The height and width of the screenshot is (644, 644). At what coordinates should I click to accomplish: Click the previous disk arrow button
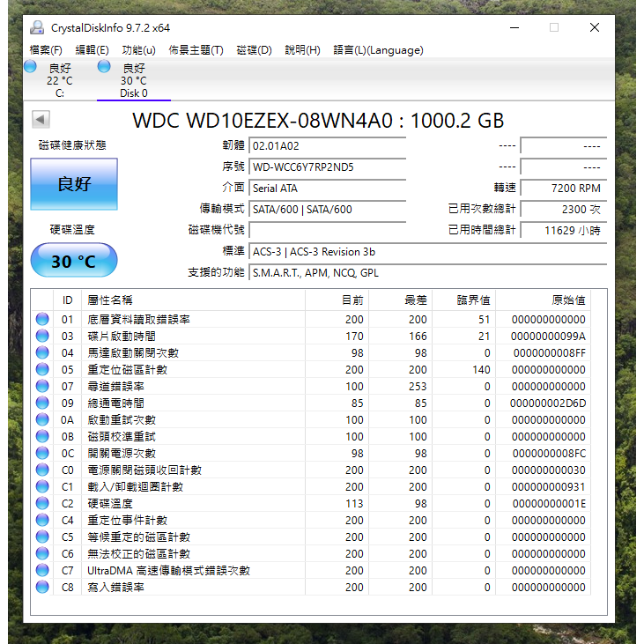tap(41, 120)
